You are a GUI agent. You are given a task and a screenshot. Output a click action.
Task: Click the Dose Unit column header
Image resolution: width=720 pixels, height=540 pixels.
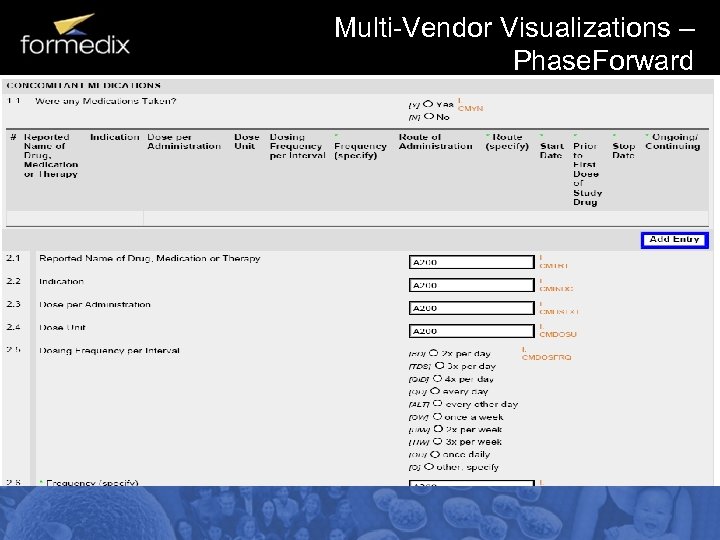[x=247, y=141]
